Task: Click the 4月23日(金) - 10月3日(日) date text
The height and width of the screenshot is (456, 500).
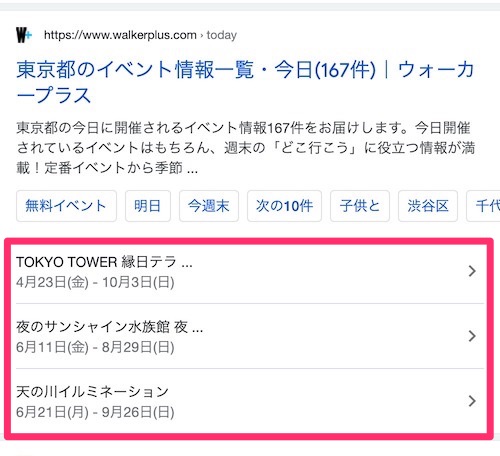Action: [95, 283]
